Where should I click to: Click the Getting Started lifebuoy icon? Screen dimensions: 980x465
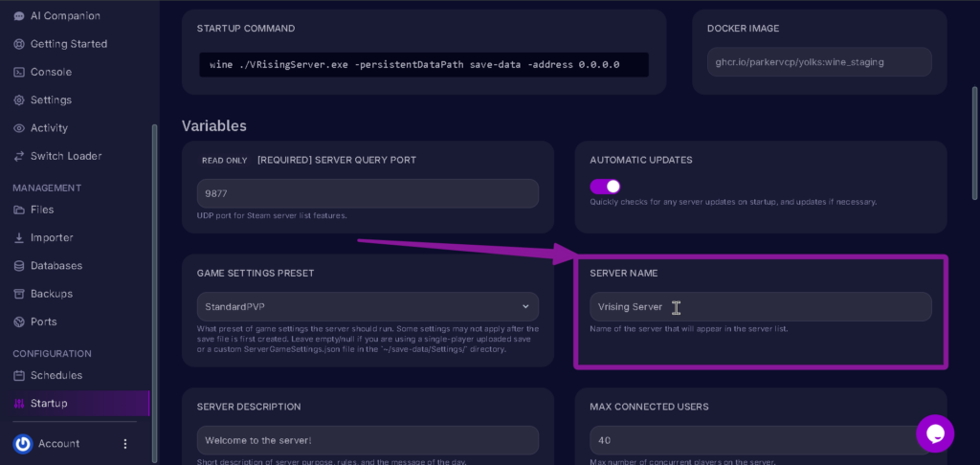(x=19, y=44)
